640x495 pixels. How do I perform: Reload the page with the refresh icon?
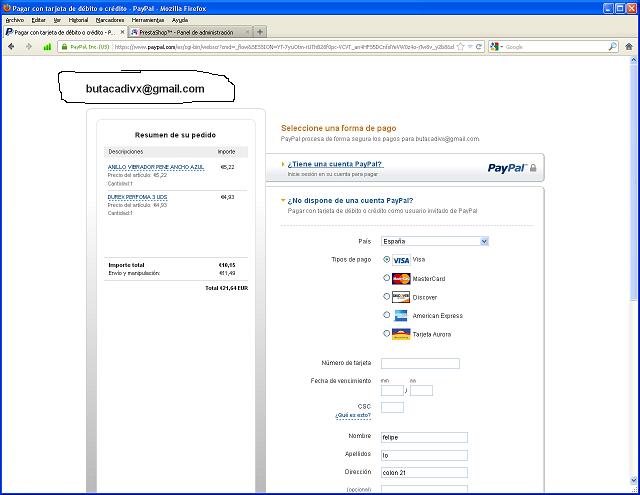(x=479, y=47)
